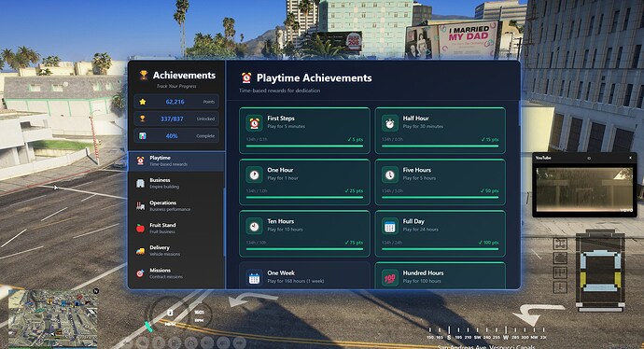
Task: Click the Full Day calendar icon
Action: click(x=390, y=226)
